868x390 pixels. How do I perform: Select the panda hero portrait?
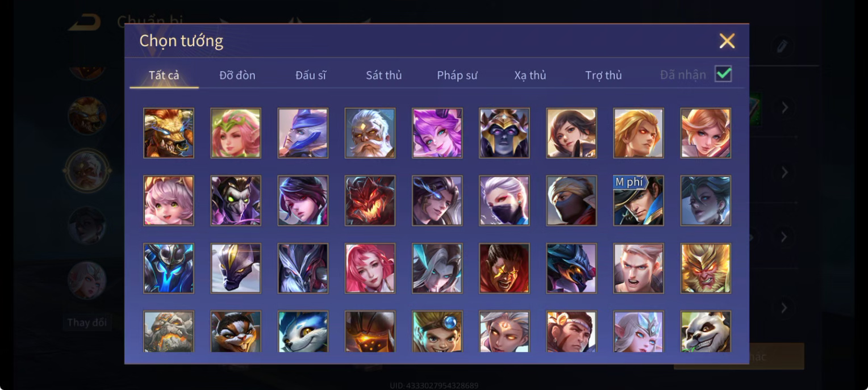[706, 331]
